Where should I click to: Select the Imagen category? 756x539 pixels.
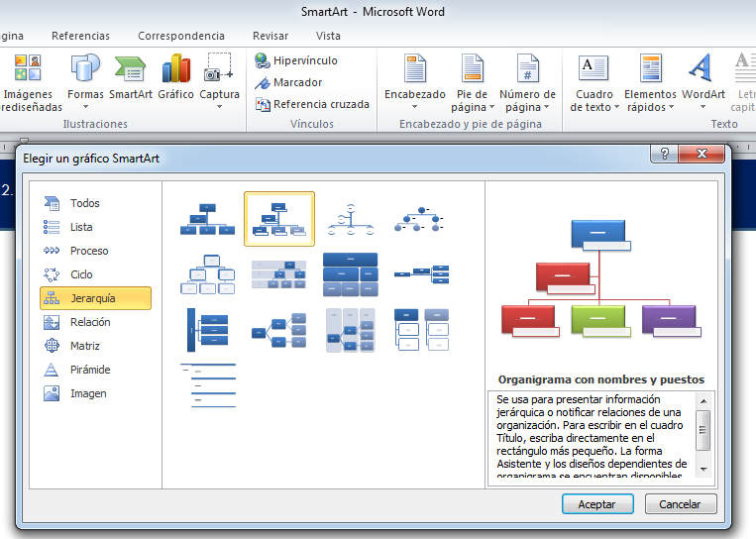click(x=95, y=393)
